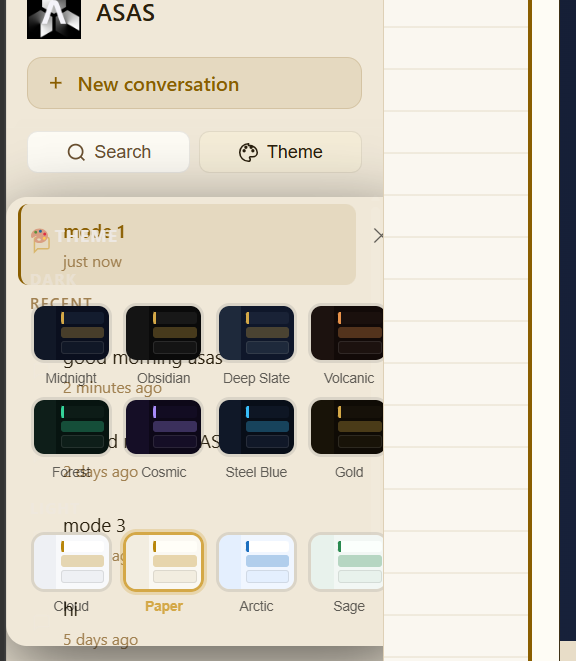Choose the Cosmic theme thumbnail
The height and width of the screenshot is (661, 576).
164,427
